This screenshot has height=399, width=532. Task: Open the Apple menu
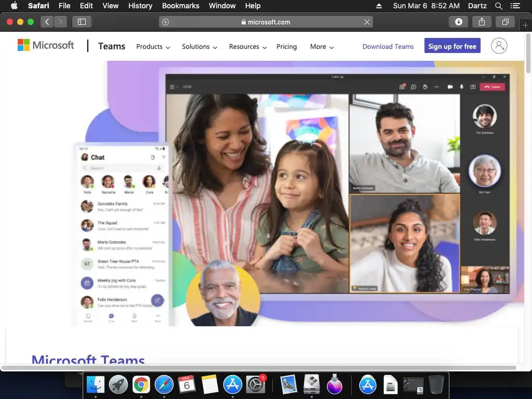pyautogui.click(x=14, y=6)
